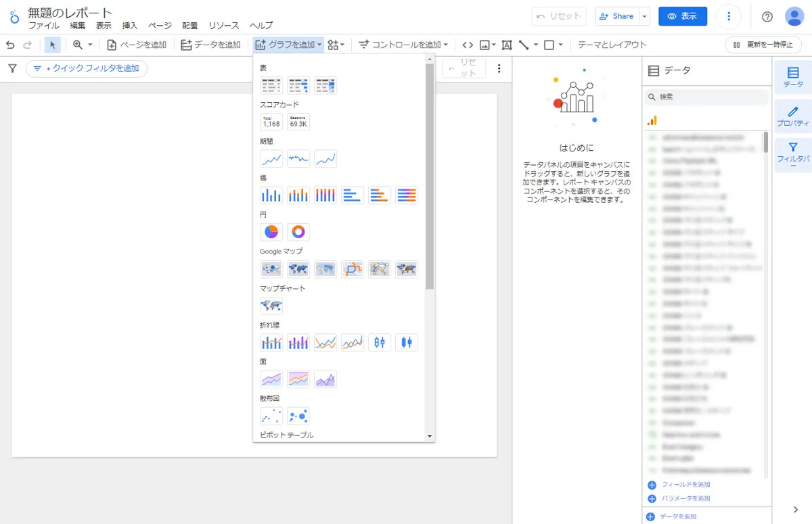Open the zoom level dropdown
This screenshot has height=524, width=812.
[x=83, y=45]
